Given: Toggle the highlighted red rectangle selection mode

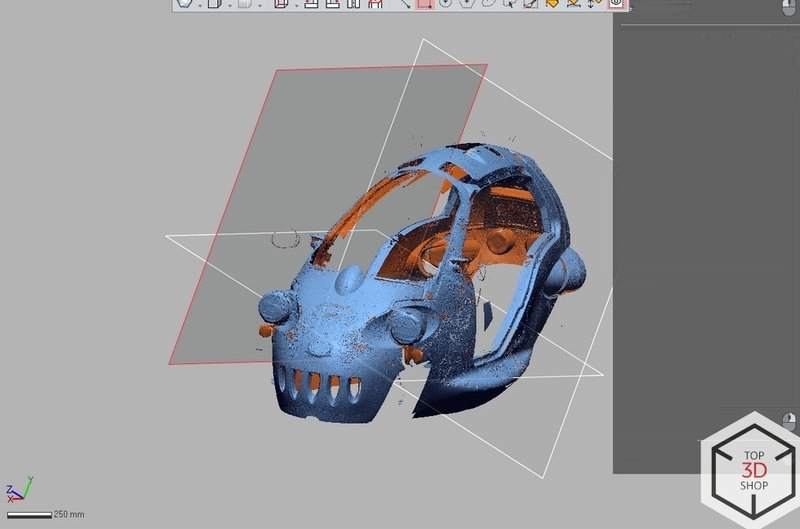Looking at the screenshot, I should pyautogui.click(x=424, y=3).
